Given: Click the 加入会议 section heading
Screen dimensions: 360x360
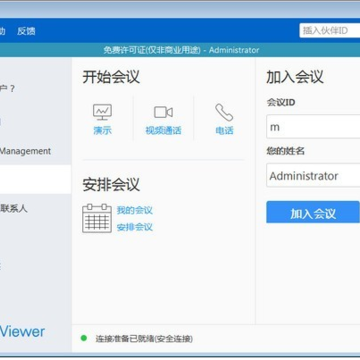Looking at the screenshot, I should point(295,77).
